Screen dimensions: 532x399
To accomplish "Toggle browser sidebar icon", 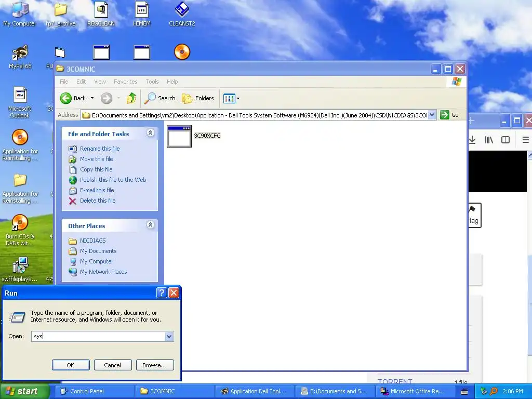I will click(506, 140).
